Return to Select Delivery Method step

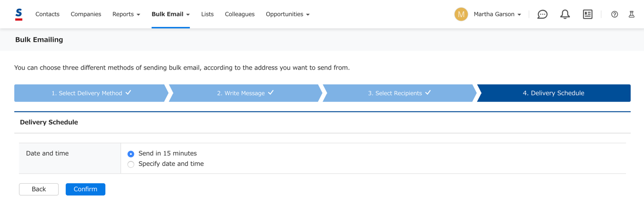91,93
